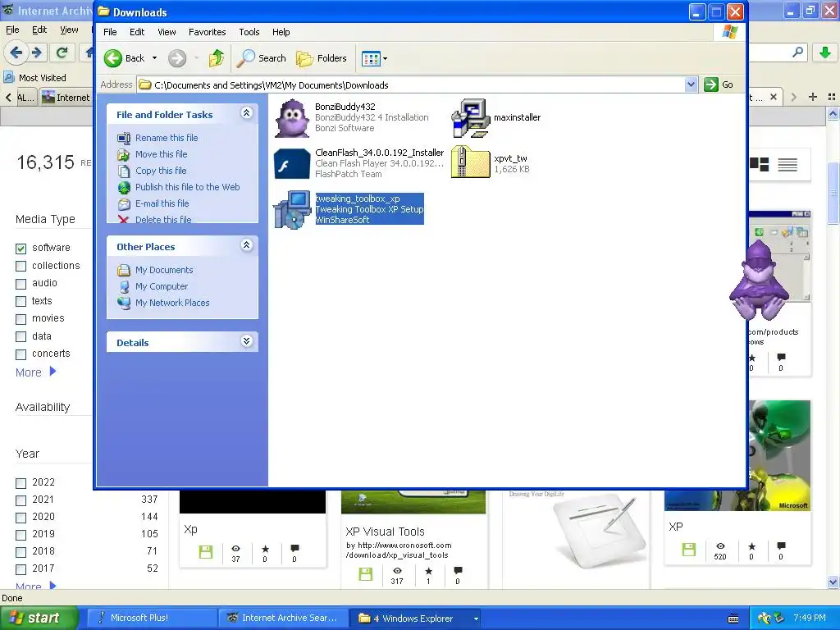Open the Tools menu
840x630 pixels.
click(249, 32)
